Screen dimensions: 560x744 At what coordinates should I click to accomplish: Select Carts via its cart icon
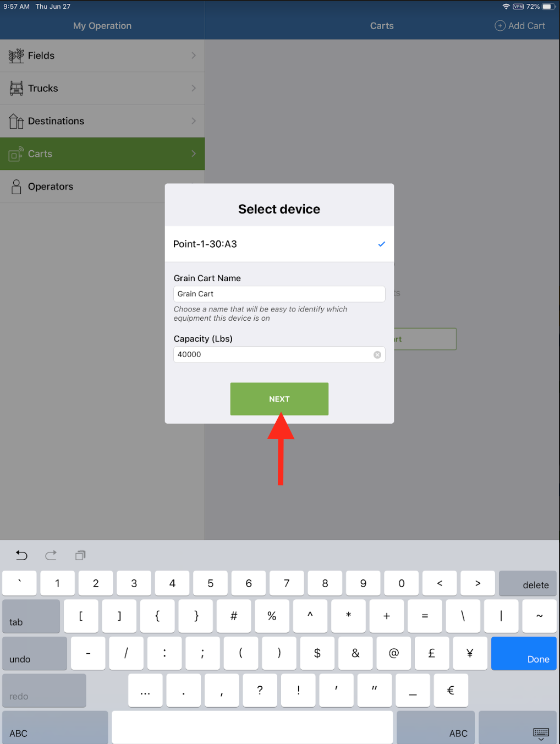[16, 154]
